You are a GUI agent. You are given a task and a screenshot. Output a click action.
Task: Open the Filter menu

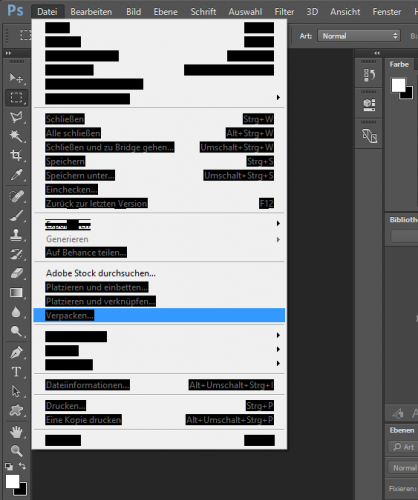pyautogui.click(x=284, y=12)
